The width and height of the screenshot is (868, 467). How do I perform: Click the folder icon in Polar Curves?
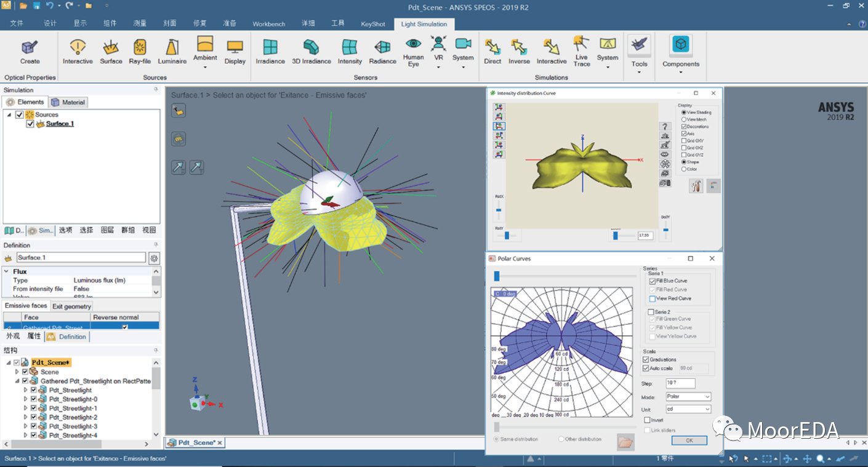pyautogui.click(x=625, y=442)
